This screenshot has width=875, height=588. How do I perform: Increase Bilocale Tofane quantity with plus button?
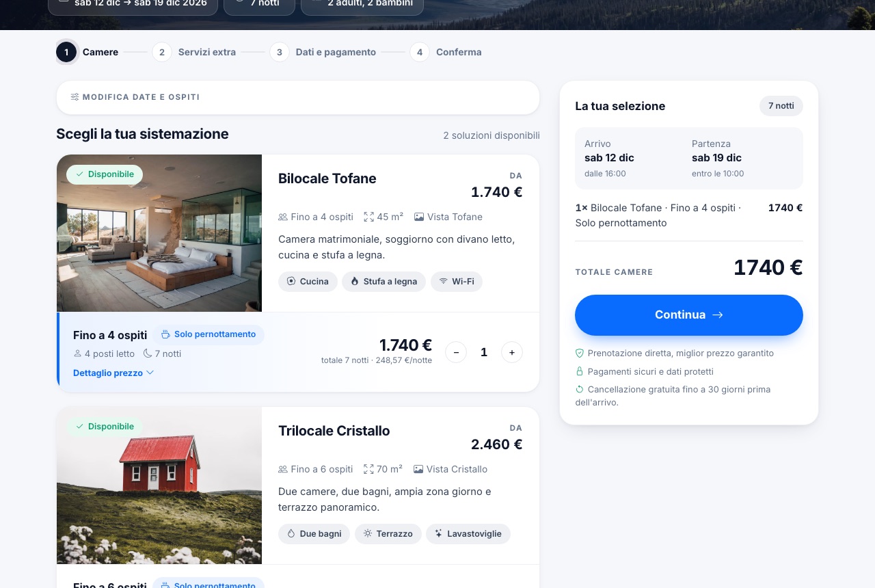pos(512,352)
